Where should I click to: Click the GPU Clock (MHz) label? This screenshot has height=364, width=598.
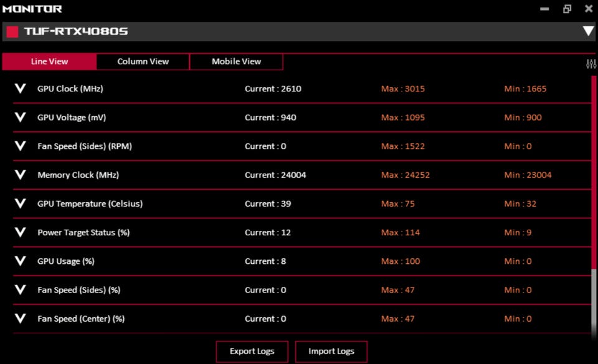(70, 89)
